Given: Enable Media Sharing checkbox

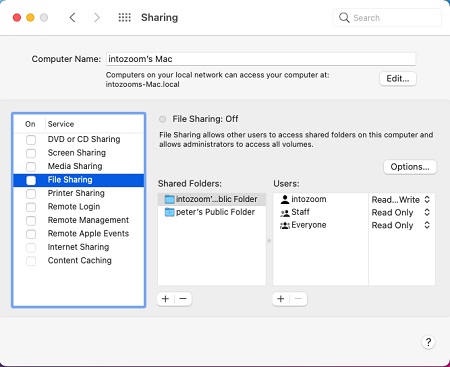Looking at the screenshot, I should point(31,167).
